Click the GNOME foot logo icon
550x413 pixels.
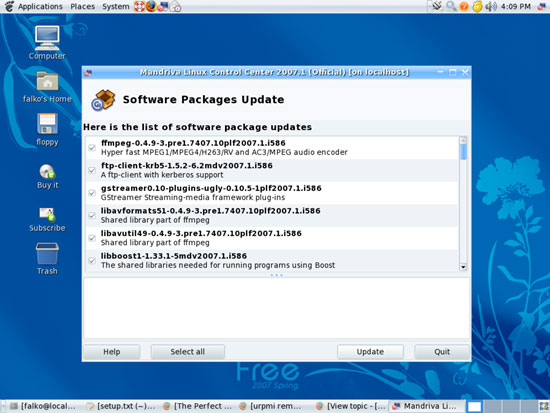tap(9, 6)
